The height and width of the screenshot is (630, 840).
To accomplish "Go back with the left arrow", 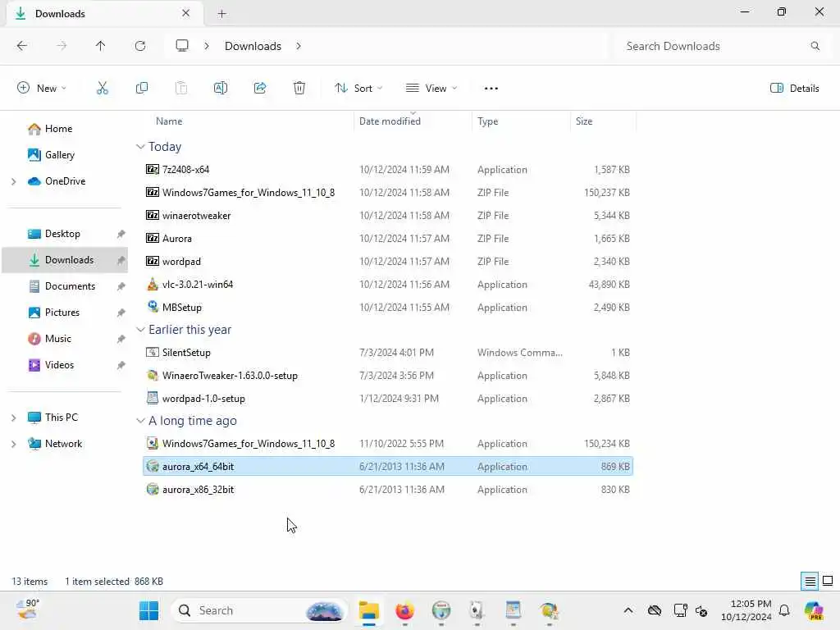I will [x=22, y=46].
